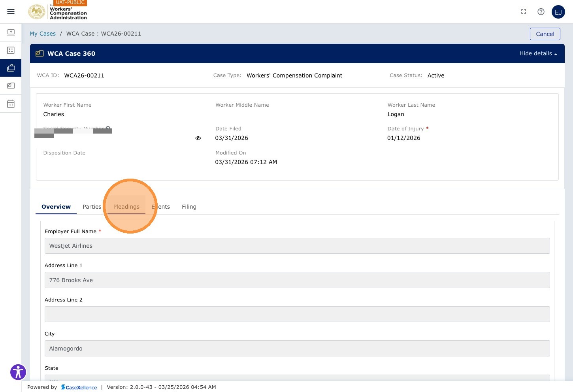
Task: Click the Employer Full Name field
Action: 297,246
